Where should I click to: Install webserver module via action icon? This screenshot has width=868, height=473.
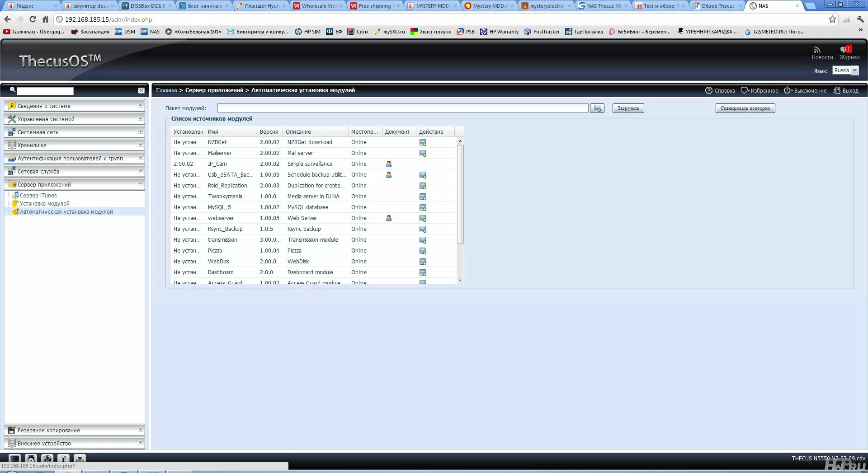[x=423, y=218]
